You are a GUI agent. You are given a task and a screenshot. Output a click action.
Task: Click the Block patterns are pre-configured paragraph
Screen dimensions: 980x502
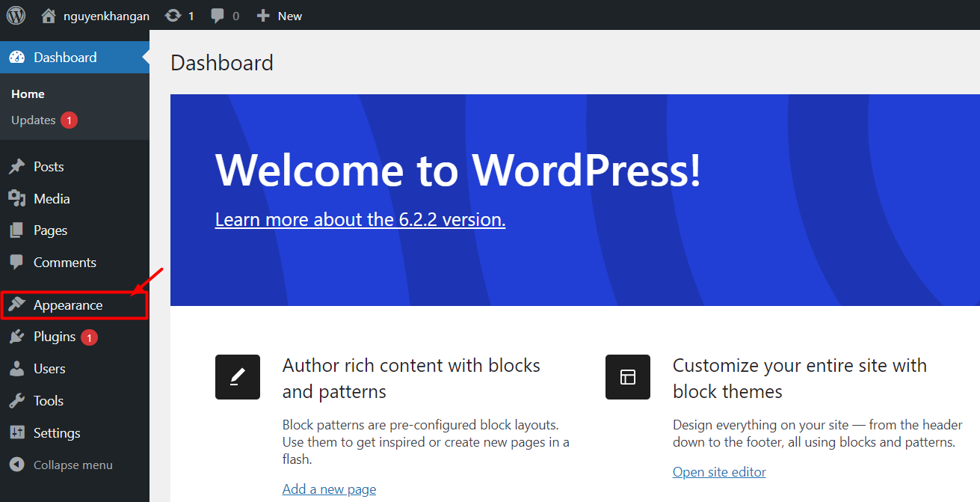(x=426, y=442)
